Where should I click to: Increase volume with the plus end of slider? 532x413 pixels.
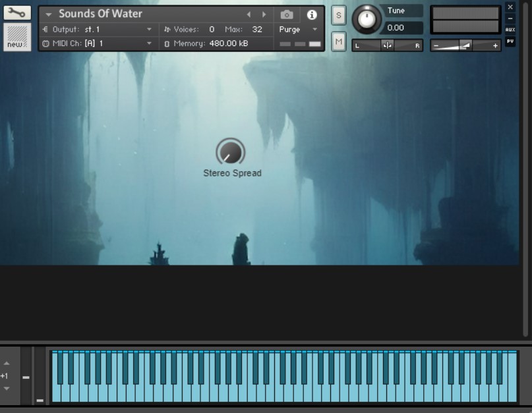495,45
